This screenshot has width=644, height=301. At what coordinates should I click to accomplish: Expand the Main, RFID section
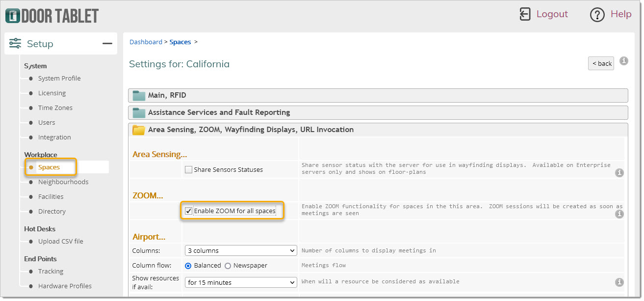[167, 95]
